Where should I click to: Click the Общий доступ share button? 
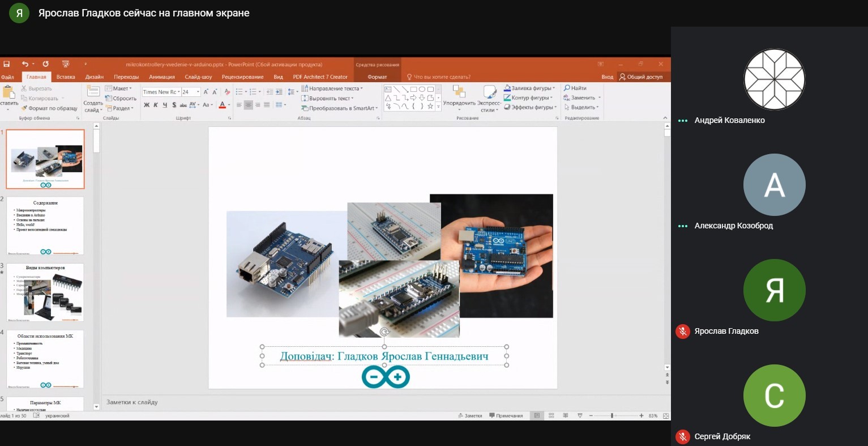641,77
